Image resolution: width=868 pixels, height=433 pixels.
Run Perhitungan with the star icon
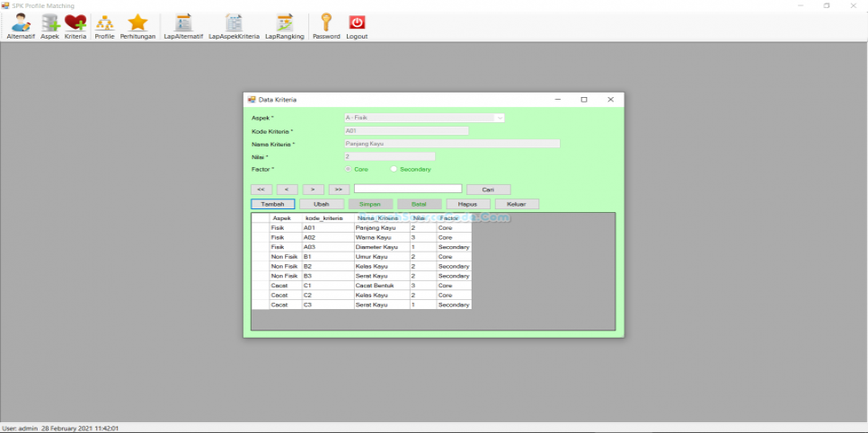coord(137,27)
